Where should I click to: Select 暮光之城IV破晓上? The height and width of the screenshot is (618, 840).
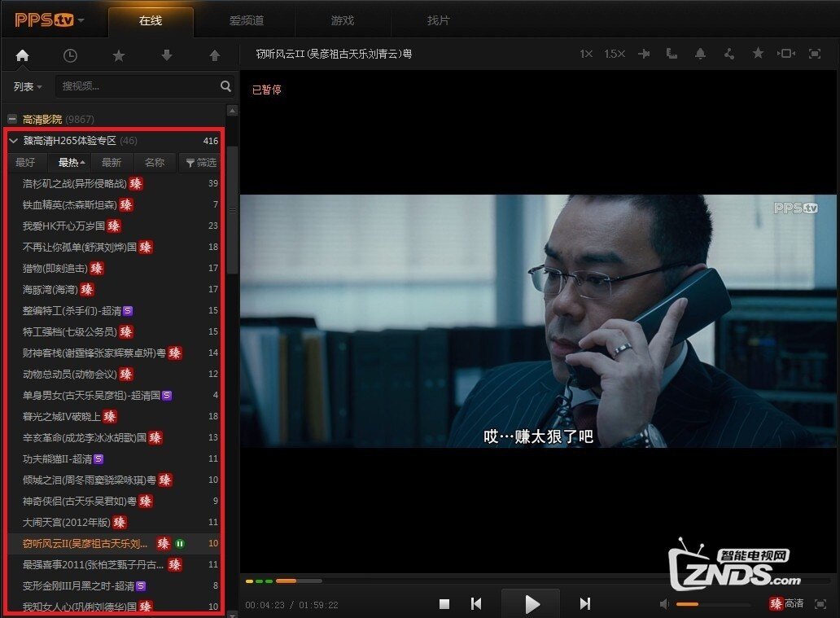tap(116, 416)
